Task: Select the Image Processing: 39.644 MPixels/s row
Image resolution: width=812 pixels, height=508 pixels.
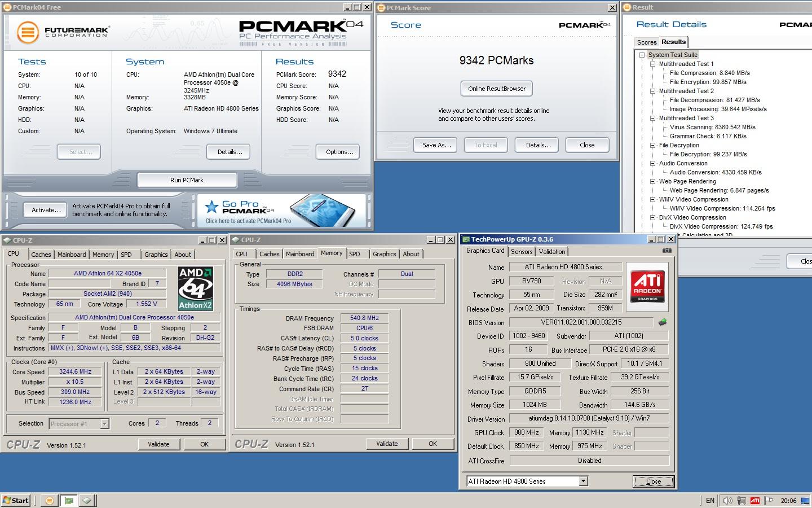Action: (x=718, y=109)
